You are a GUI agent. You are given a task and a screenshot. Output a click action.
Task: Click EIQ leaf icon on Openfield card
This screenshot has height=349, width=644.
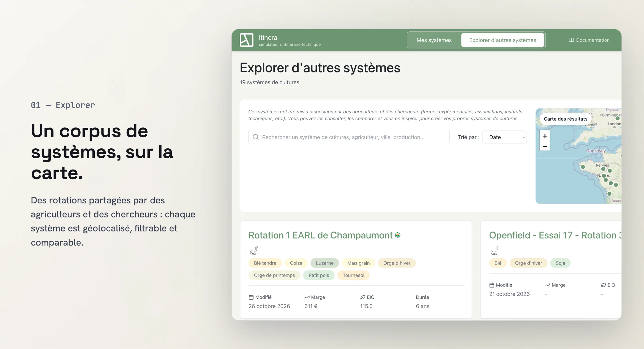pyautogui.click(x=603, y=285)
